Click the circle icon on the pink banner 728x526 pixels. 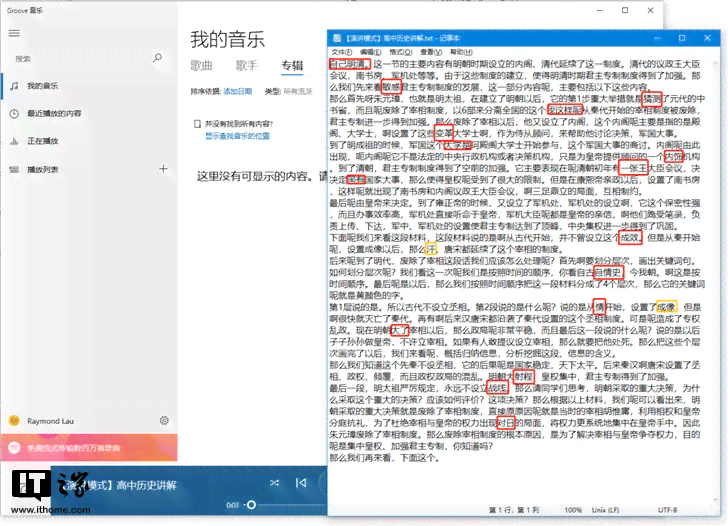coord(14,448)
